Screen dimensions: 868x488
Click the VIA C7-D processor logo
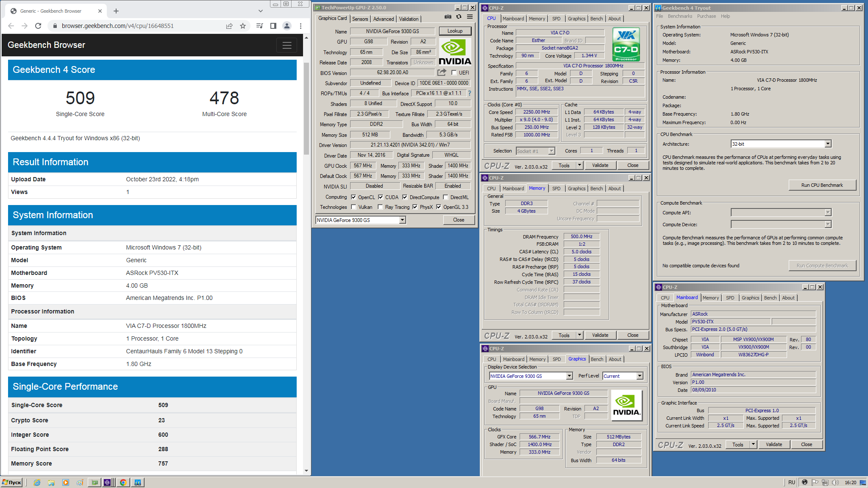tap(626, 44)
